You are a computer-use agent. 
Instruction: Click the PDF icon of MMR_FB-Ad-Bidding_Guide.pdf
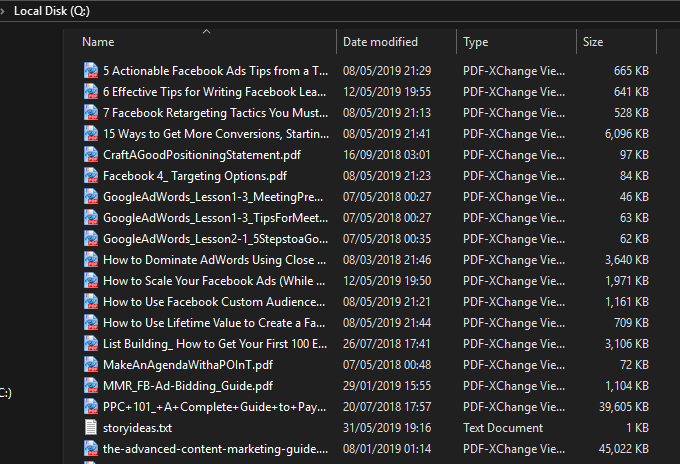pyautogui.click(x=91, y=386)
